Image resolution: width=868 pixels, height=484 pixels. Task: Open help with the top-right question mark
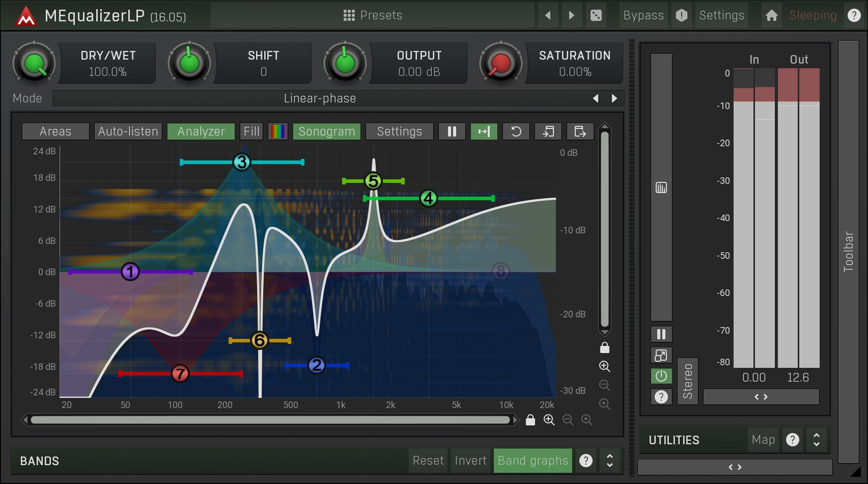854,15
